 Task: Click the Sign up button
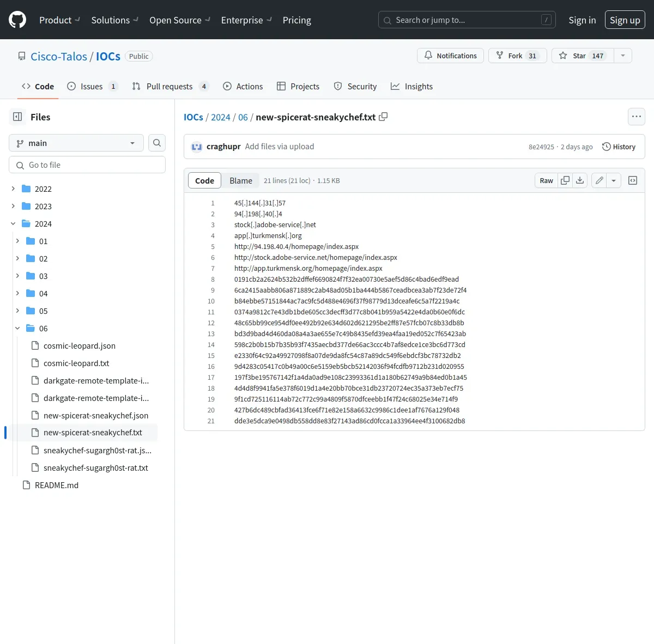(x=625, y=20)
